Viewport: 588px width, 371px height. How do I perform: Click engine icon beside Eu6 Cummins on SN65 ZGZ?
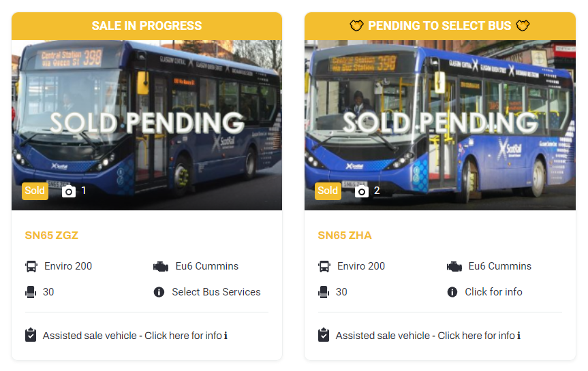click(161, 266)
